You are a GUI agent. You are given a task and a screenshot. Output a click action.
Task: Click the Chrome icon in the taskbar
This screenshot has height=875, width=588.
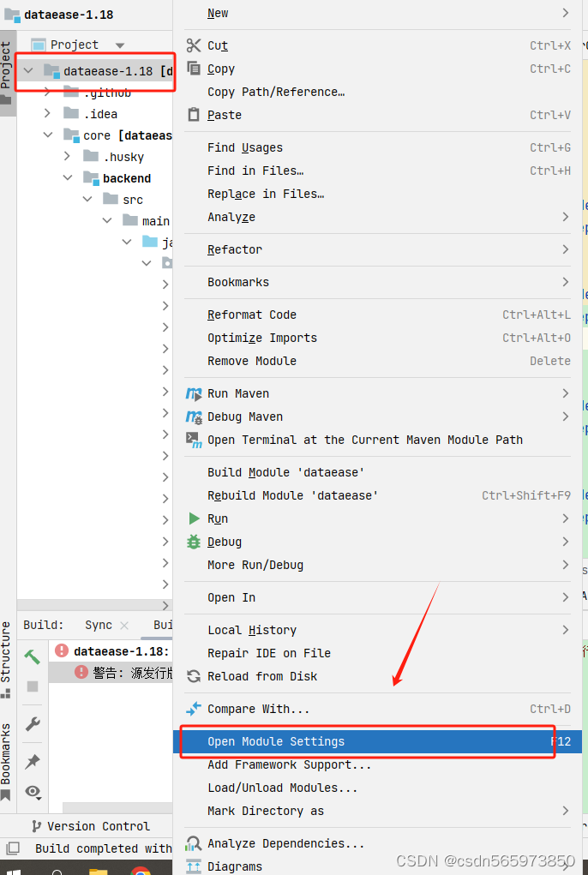[141, 869]
